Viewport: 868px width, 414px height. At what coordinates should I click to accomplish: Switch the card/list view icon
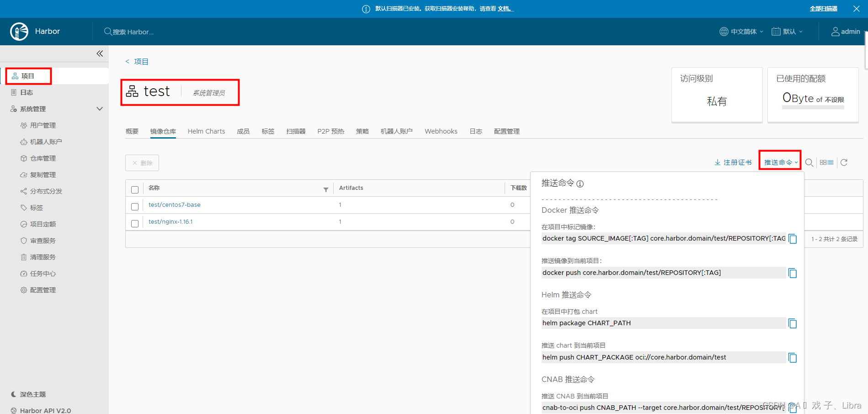(x=826, y=162)
